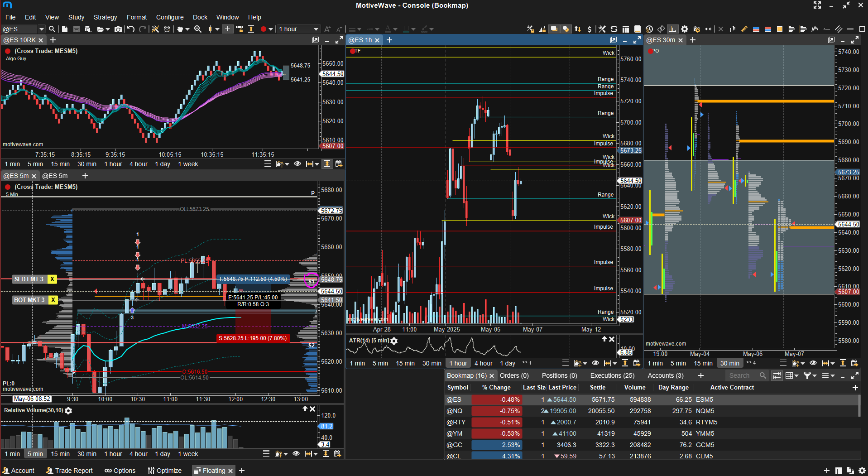868x476 pixels.
Task: Select the Executions (25) tab
Action: (x=612, y=375)
